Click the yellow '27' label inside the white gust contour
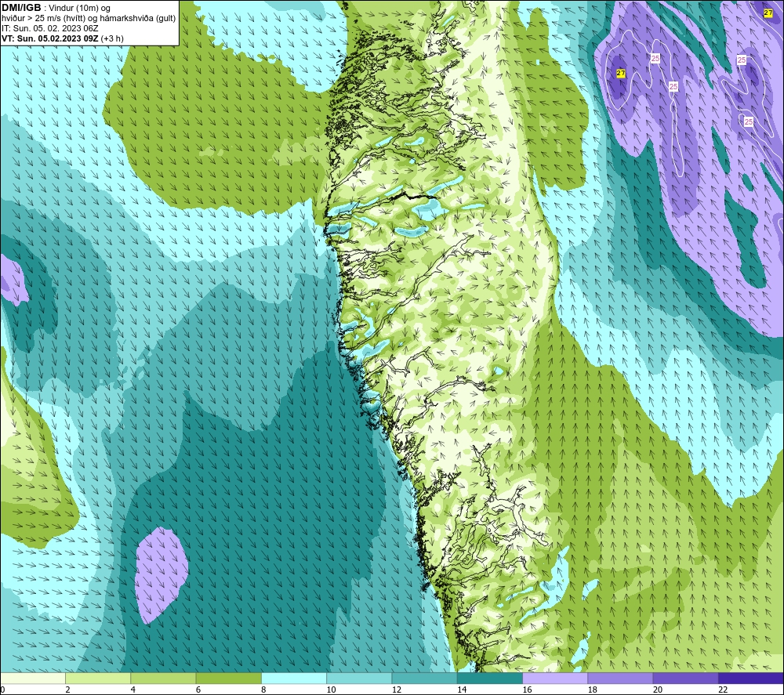This screenshot has height=695, width=784. [x=620, y=74]
